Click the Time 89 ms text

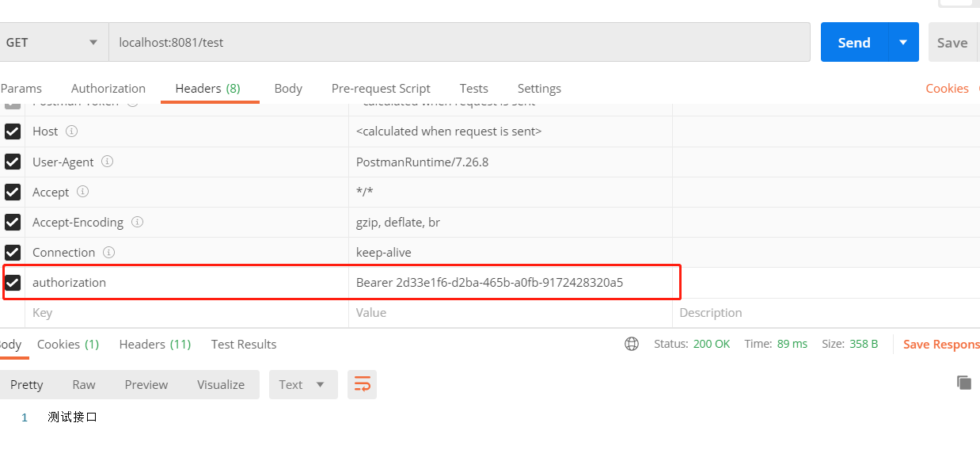(776, 344)
